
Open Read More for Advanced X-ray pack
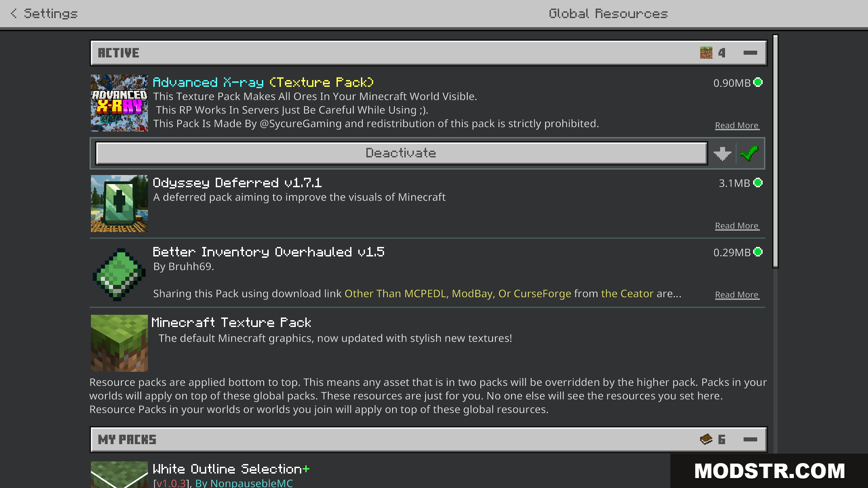point(737,126)
